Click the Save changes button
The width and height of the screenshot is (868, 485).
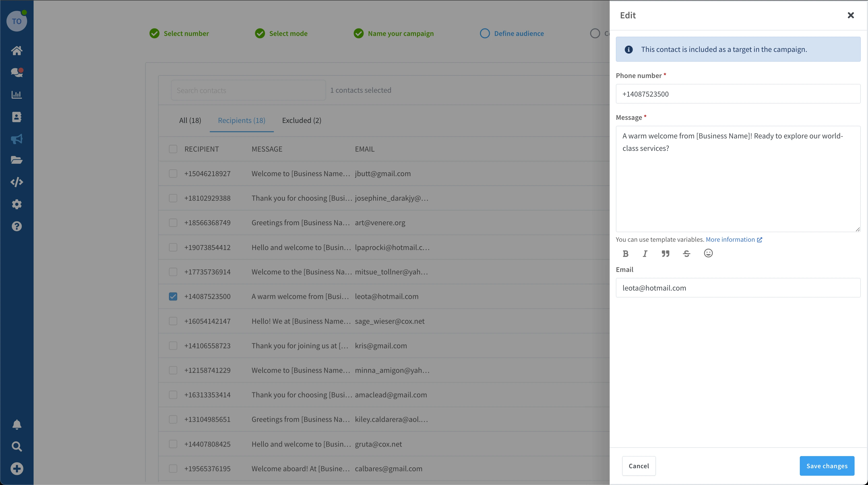point(827,466)
